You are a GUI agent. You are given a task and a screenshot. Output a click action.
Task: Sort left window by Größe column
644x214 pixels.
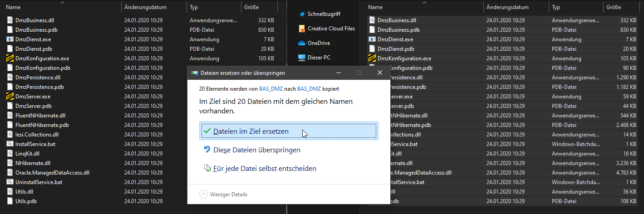260,7
